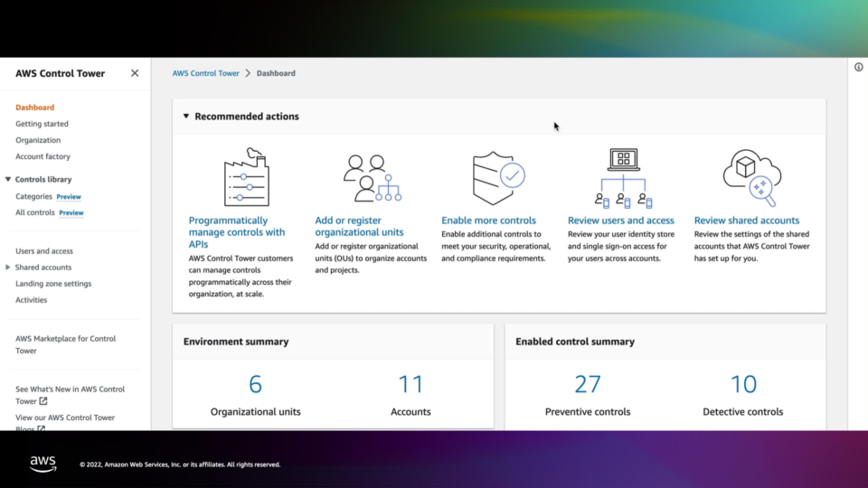The image size is (868, 488).
Task: Open Categories under Controls library
Action: (33, 196)
